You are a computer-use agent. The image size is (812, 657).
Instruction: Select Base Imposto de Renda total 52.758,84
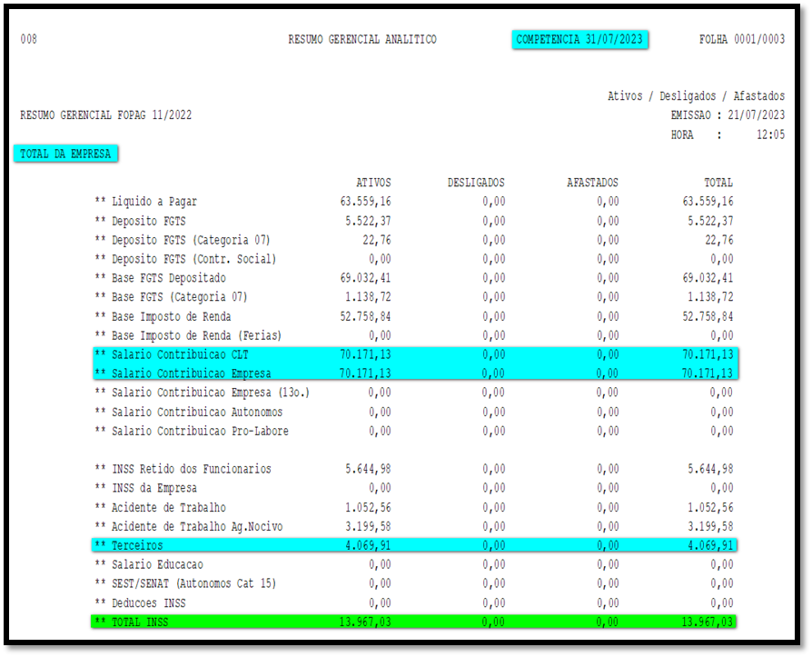click(708, 316)
